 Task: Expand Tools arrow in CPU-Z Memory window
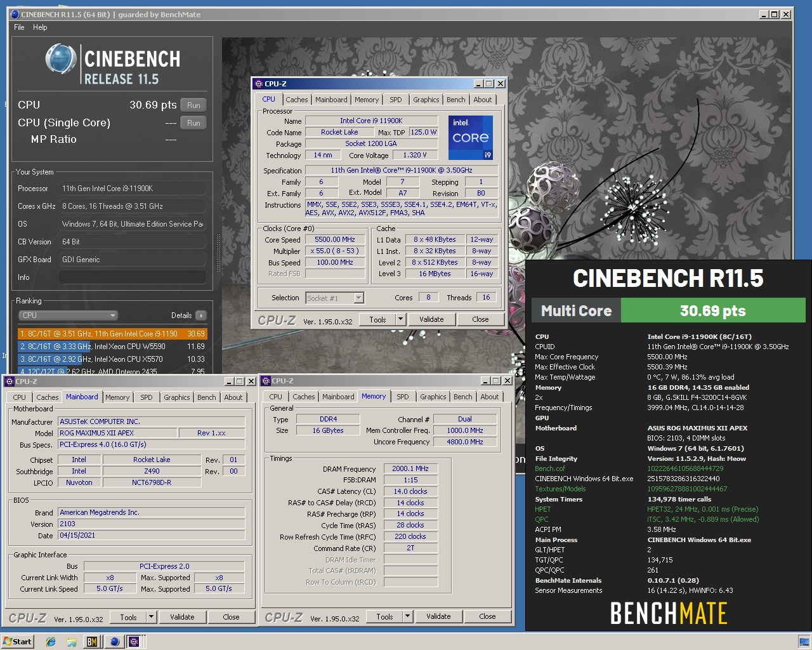point(407,616)
